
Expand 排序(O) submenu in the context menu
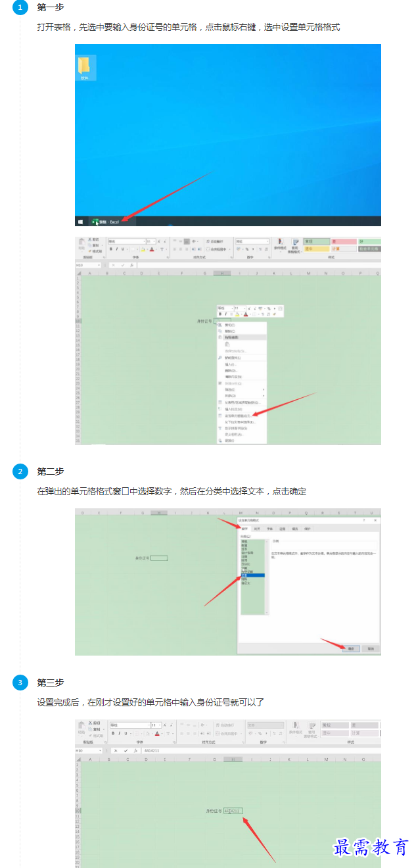[242, 396]
